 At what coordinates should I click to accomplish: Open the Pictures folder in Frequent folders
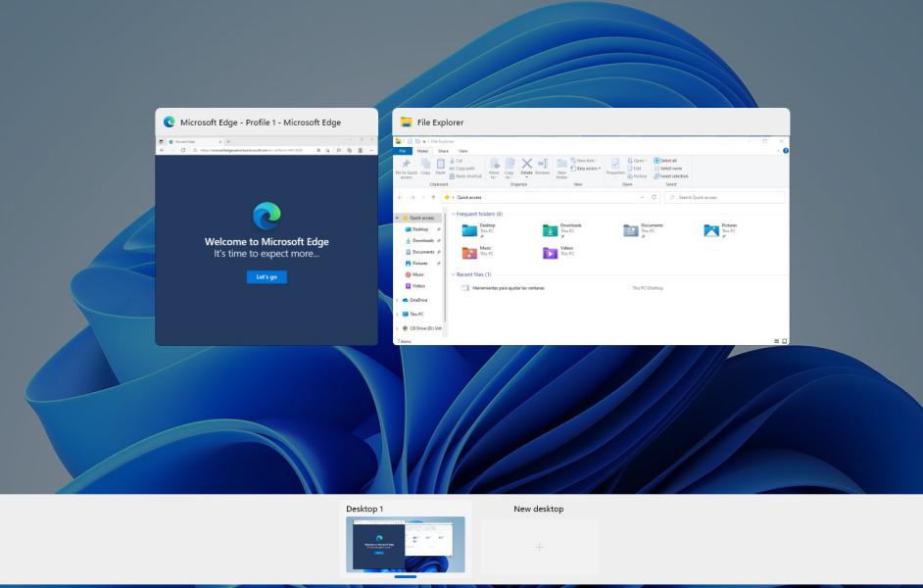[x=711, y=230]
